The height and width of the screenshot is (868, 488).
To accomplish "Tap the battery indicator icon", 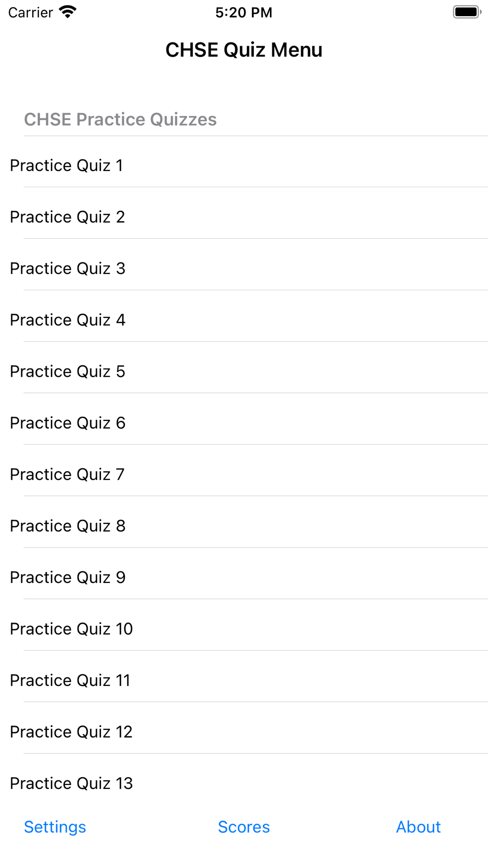I will (x=467, y=12).
